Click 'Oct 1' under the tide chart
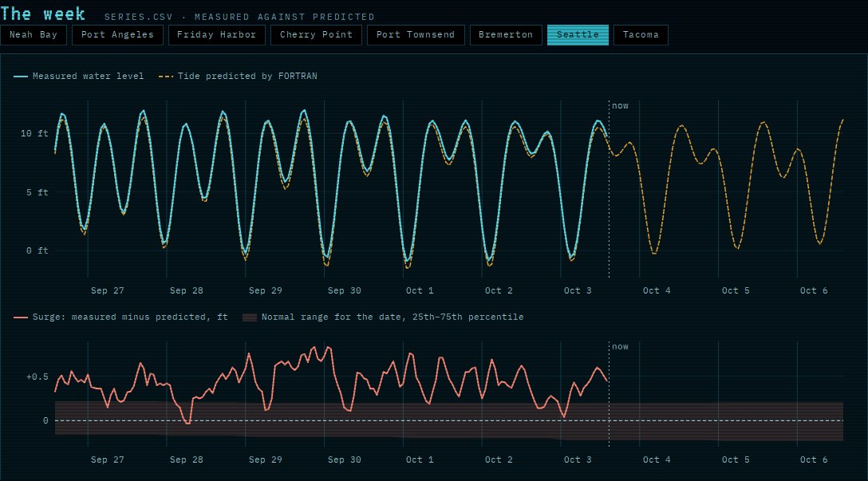868x481 pixels. coord(420,290)
